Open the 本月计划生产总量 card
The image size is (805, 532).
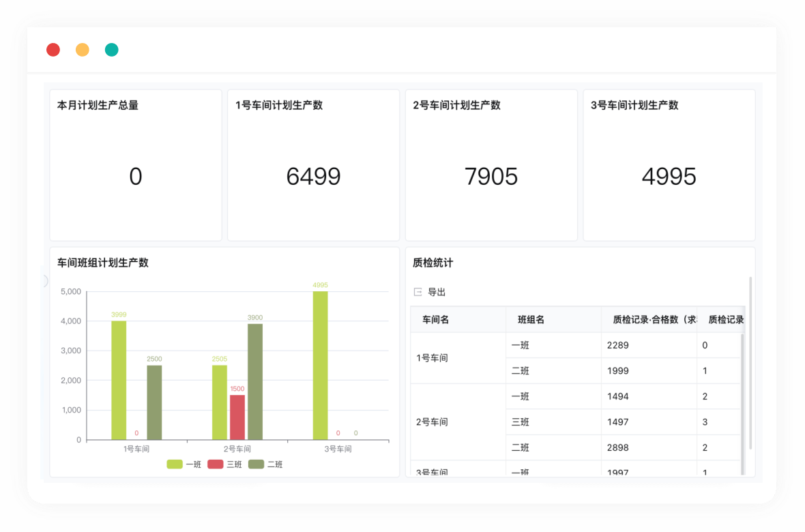pos(136,165)
